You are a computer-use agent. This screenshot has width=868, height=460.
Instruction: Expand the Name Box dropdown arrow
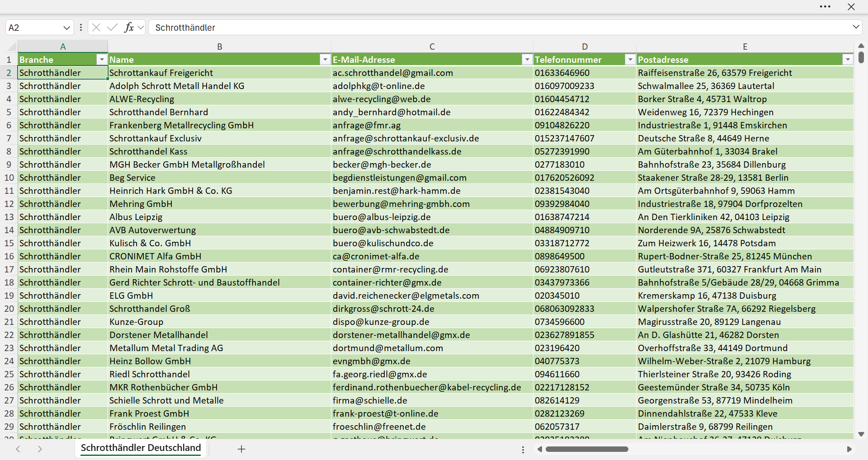pos(66,28)
